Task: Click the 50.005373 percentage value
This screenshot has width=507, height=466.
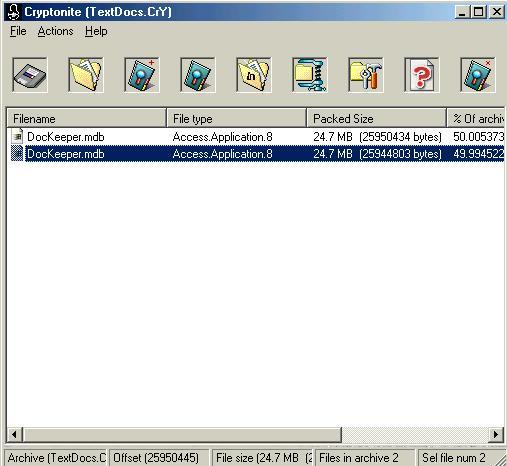Action: pos(479,137)
